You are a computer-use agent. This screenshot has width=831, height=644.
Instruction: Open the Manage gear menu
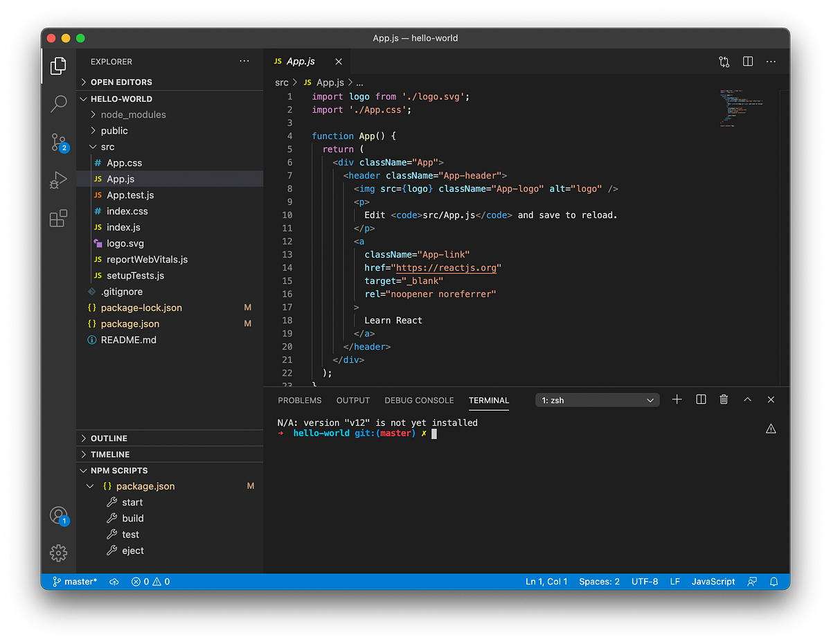click(x=58, y=553)
